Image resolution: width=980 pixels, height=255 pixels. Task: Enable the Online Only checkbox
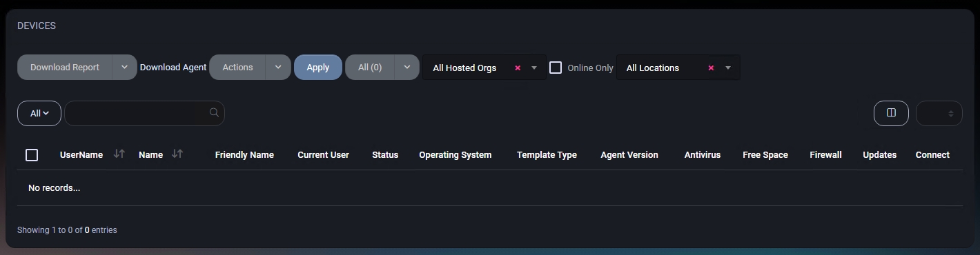556,68
